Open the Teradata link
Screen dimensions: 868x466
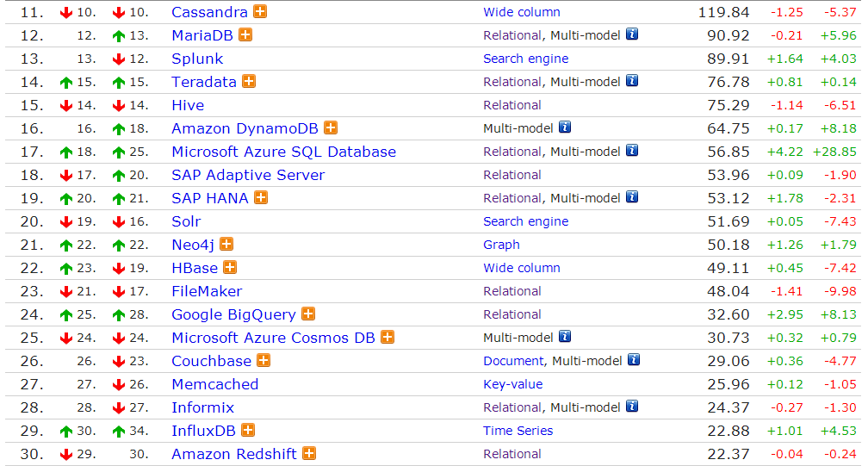click(204, 82)
